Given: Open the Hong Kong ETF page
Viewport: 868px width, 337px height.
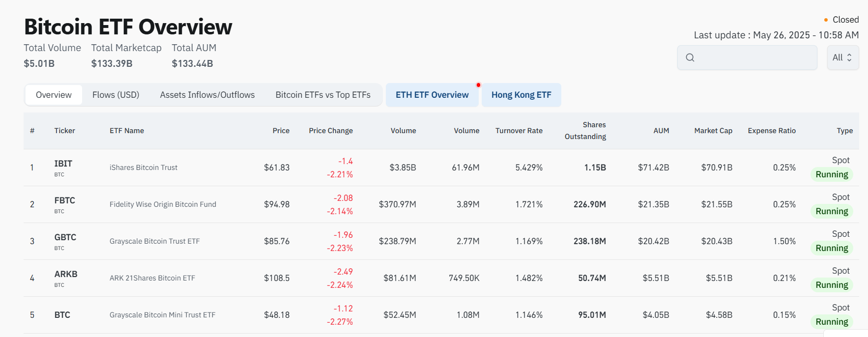Looking at the screenshot, I should click(x=521, y=95).
